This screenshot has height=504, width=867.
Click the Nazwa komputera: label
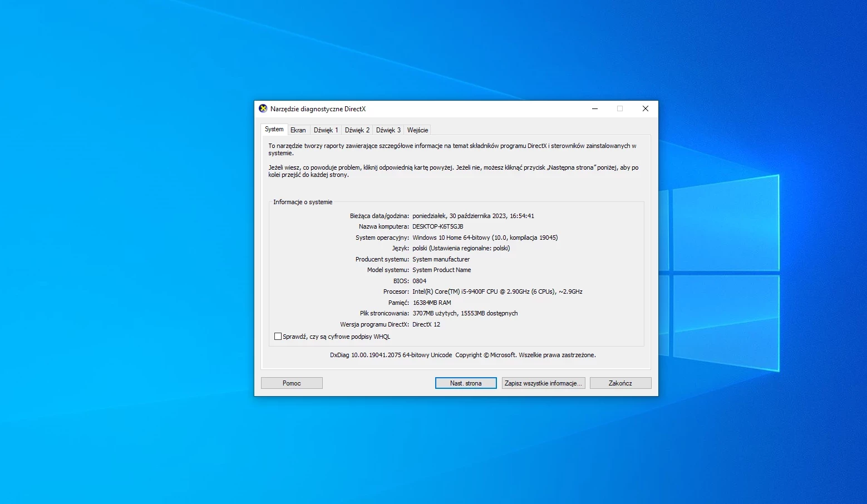384,226
